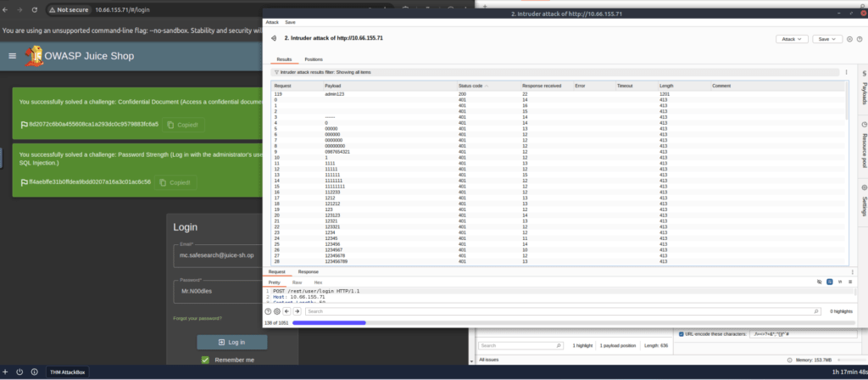
Task: Click the AttackBox power icon
Action: point(19,372)
